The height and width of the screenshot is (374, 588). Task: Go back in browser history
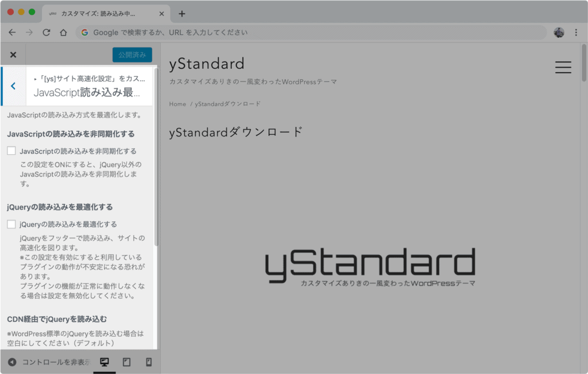[x=12, y=33]
